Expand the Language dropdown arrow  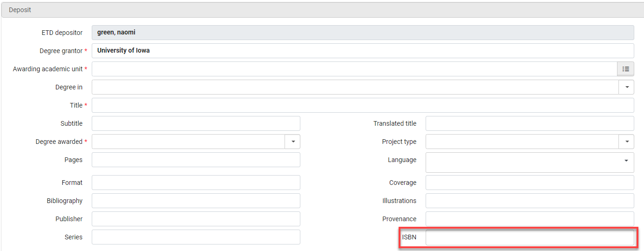626,160
